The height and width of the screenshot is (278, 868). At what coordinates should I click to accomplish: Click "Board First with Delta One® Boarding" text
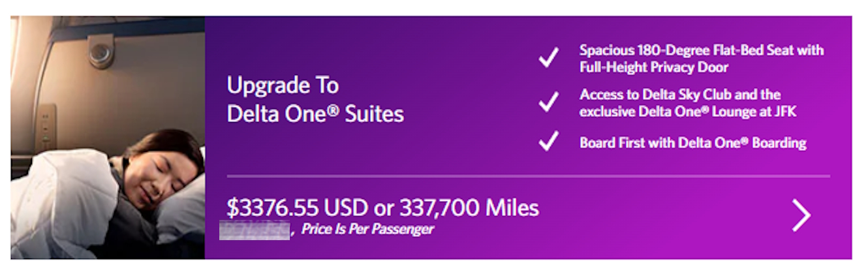(x=693, y=143)
